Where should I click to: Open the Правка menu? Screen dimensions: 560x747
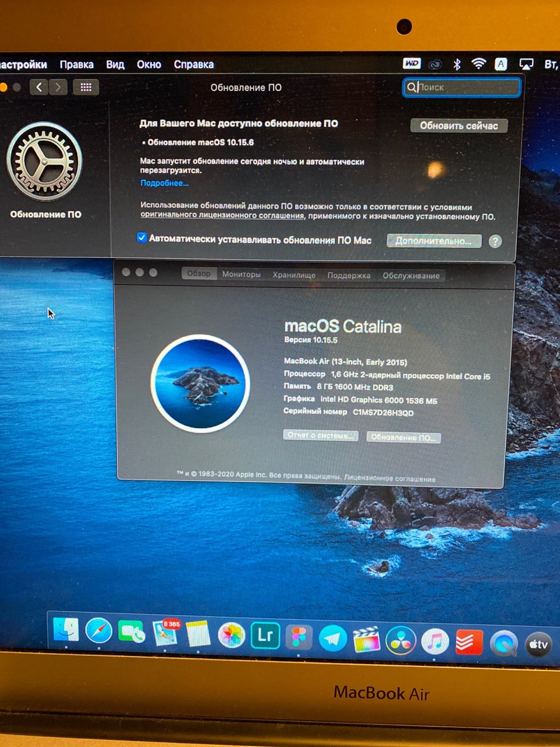tap(76, 64)
